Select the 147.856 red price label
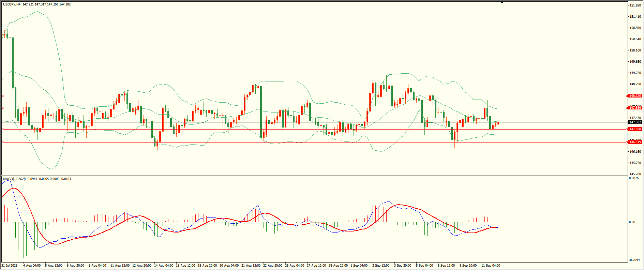644x270 pixels. pos(635,108)
